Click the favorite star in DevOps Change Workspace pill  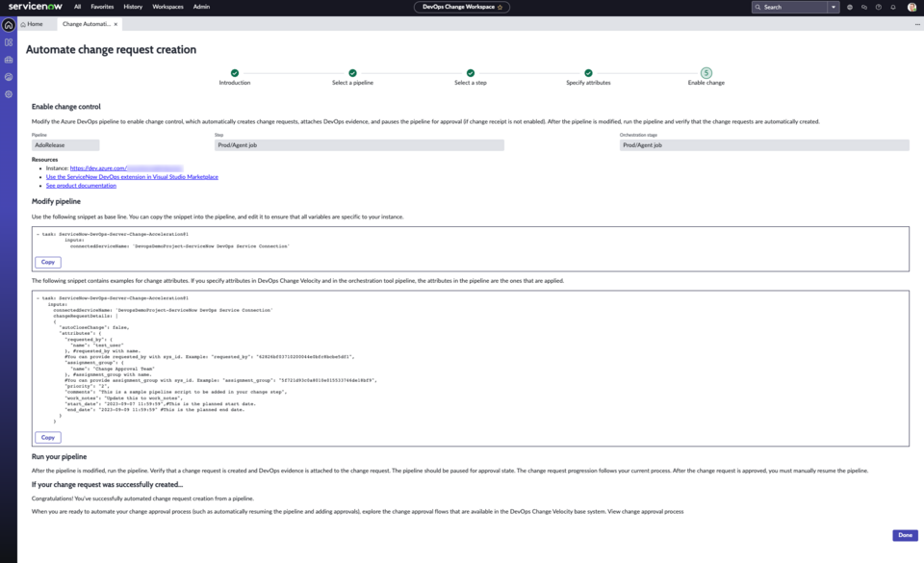click(500, 7)
